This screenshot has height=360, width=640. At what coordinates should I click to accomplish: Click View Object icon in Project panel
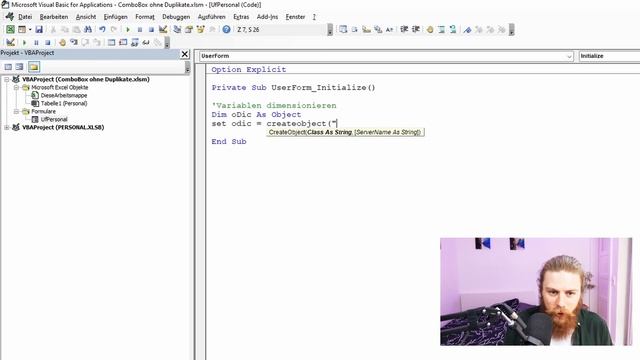click(x=20, y=67)
